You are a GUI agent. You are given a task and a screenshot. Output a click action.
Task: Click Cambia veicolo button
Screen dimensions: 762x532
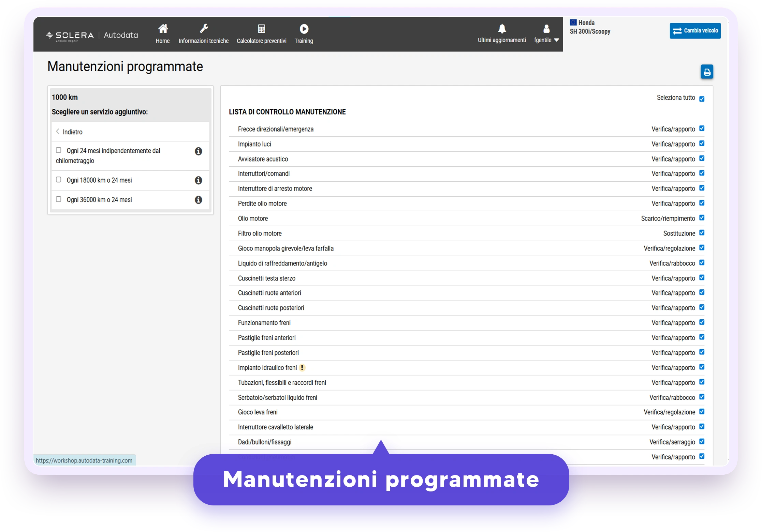point(695,31)
